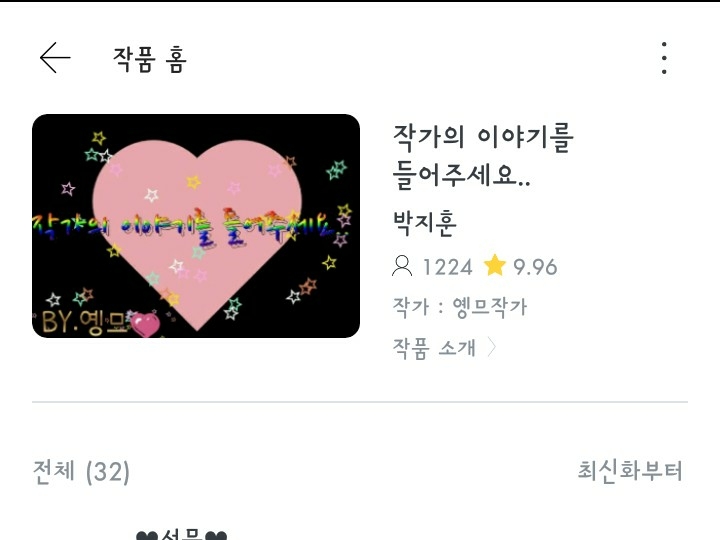Image resolution: width=720 pixels, height=540 pixels.
Task: Tap the 9.96 rating score
Action: [535, 267]
